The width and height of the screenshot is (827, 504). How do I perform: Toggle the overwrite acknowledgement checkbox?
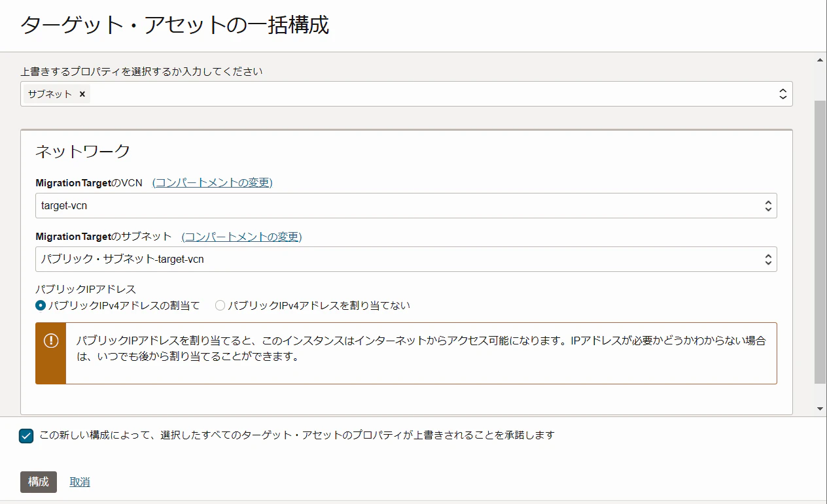[x=27, y=436]
